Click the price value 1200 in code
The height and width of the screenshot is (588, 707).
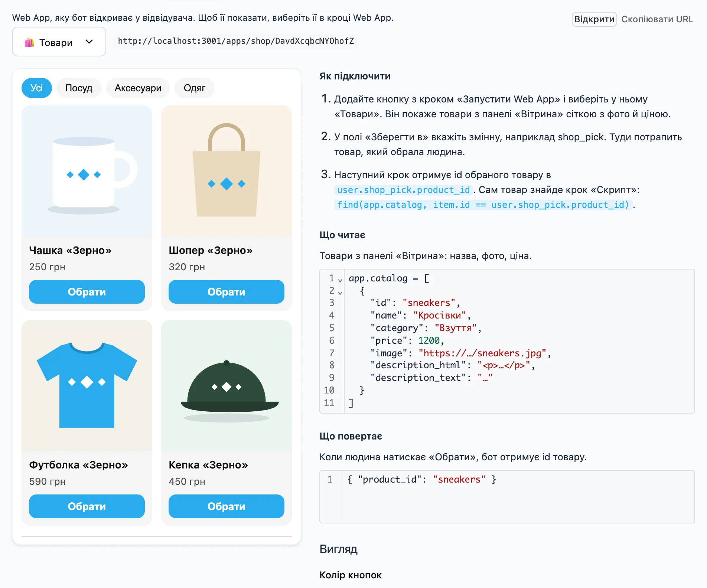coord(429,340)
